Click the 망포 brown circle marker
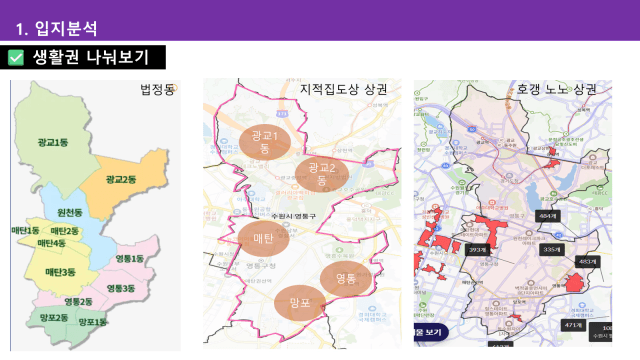The width and height of the screenshot is (640, 360). coord(300,302)
